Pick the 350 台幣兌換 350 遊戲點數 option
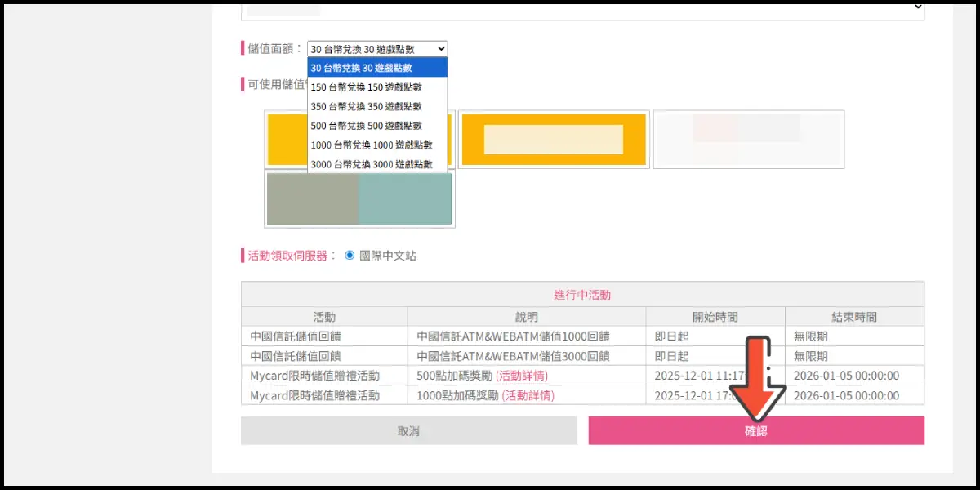This screenshot has width=980, height=490. point(377,106)
